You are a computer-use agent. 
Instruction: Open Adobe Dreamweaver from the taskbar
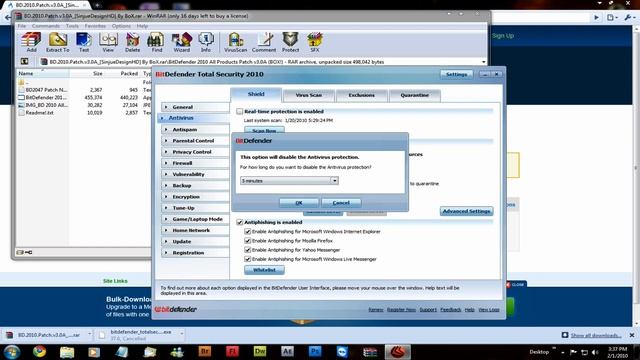[x=260, y=351]
